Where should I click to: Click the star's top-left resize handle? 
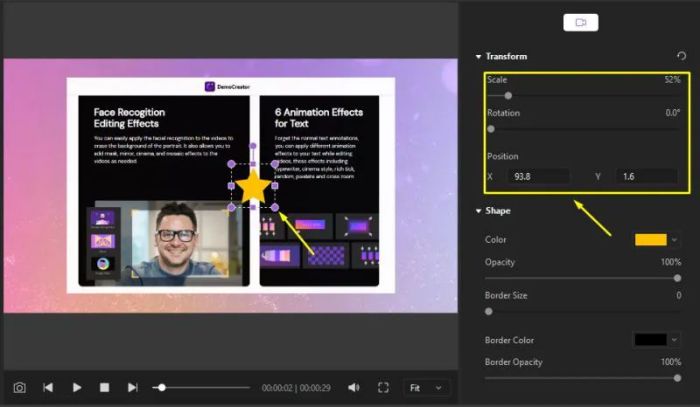231,164
